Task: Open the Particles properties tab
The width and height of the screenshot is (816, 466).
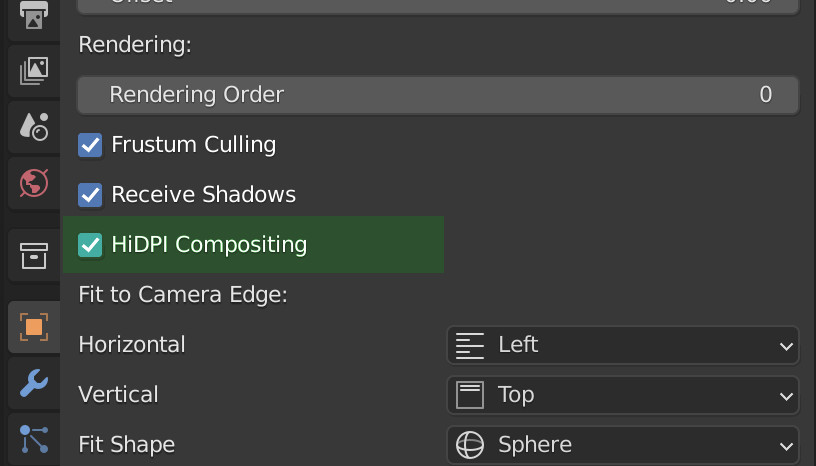Action: point(34,439)
